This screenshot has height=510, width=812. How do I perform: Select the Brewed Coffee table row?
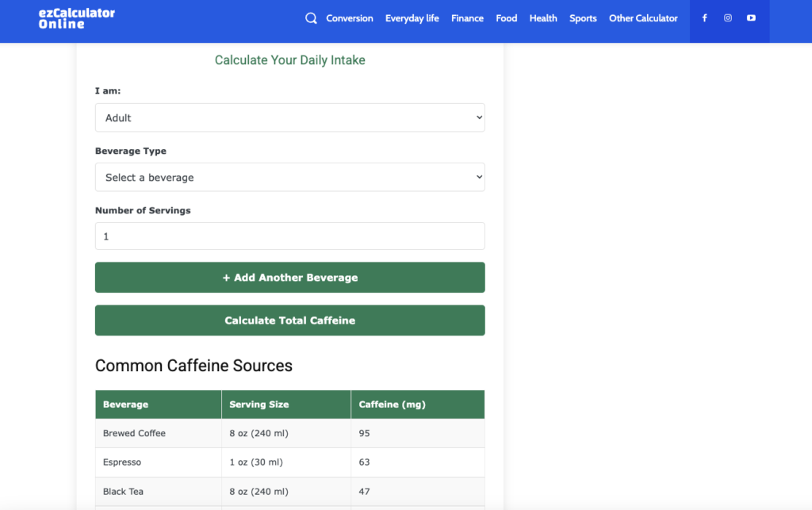pyautogui.click(x=289, y=433)
